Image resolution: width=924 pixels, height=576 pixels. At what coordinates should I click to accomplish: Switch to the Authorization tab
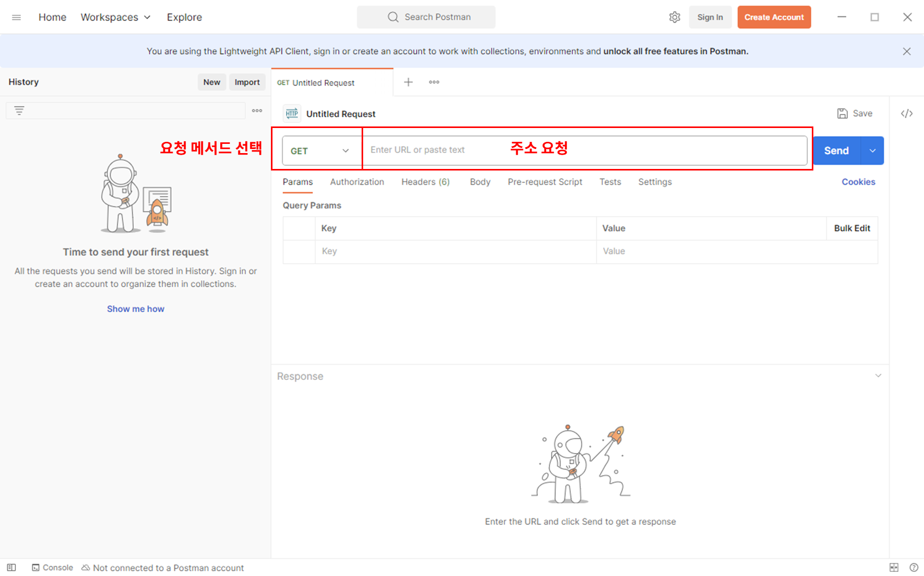pyautogui.click(x=357, y=182)
